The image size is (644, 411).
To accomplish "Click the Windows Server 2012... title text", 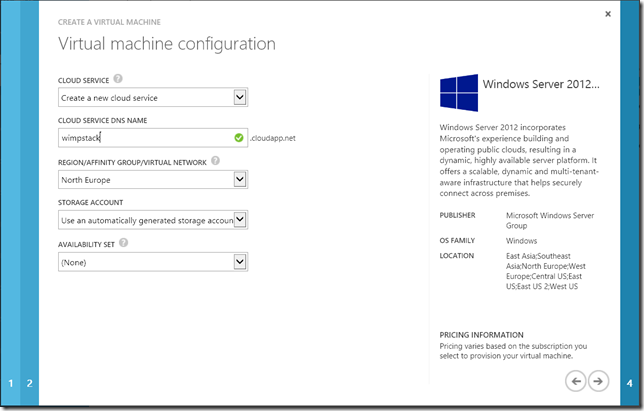I will point(541,84).
